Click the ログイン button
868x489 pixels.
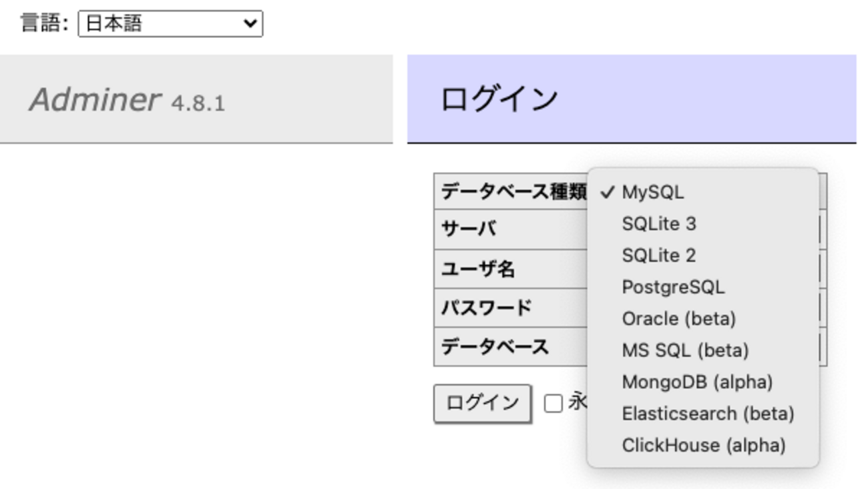(482, 403)
